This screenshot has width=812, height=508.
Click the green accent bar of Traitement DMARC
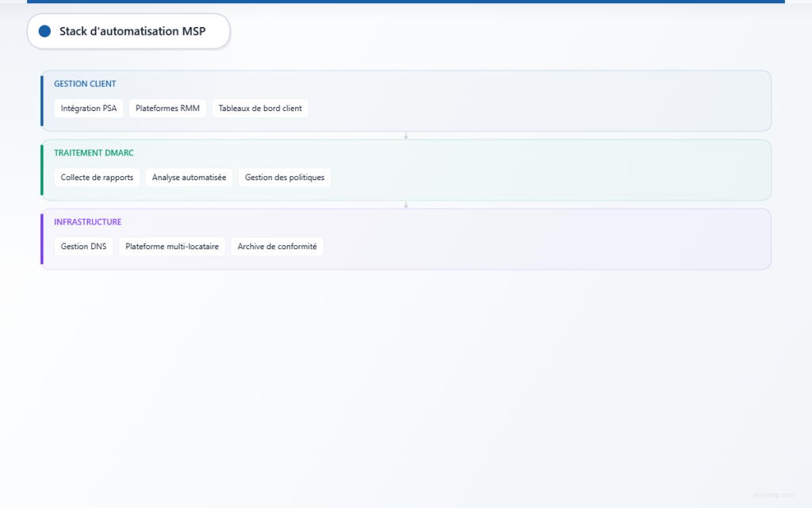click(42, 170)
